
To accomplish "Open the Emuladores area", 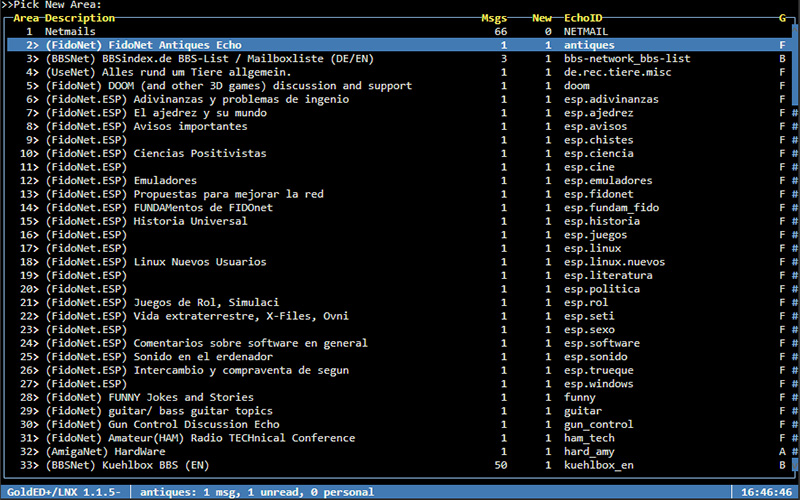I will click(399, 180).
